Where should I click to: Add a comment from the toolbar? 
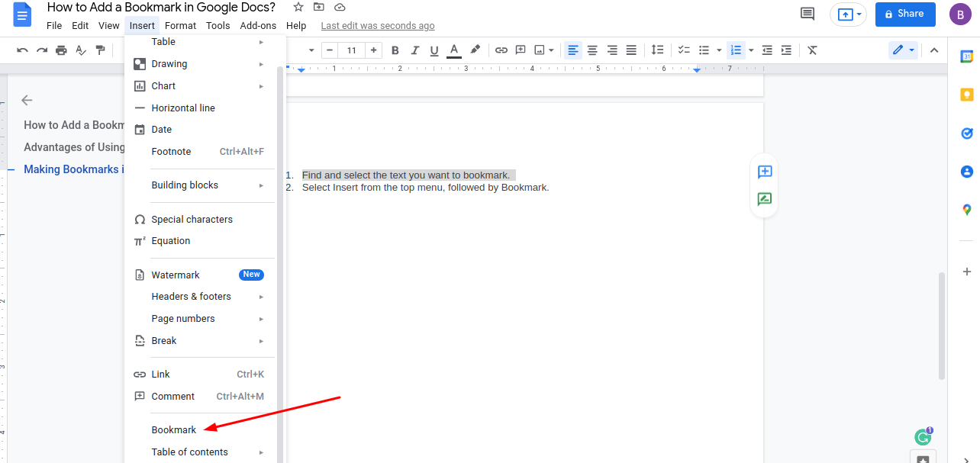[x=521, y=50]
